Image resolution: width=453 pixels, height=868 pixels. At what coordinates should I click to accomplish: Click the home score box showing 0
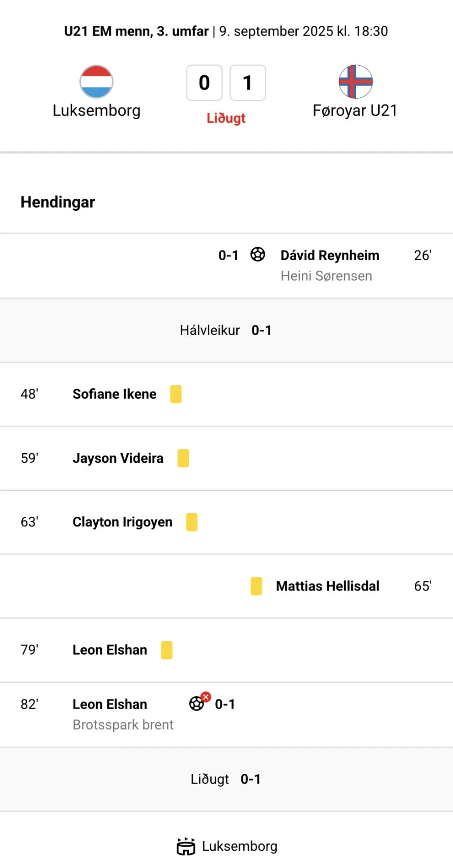204,83
